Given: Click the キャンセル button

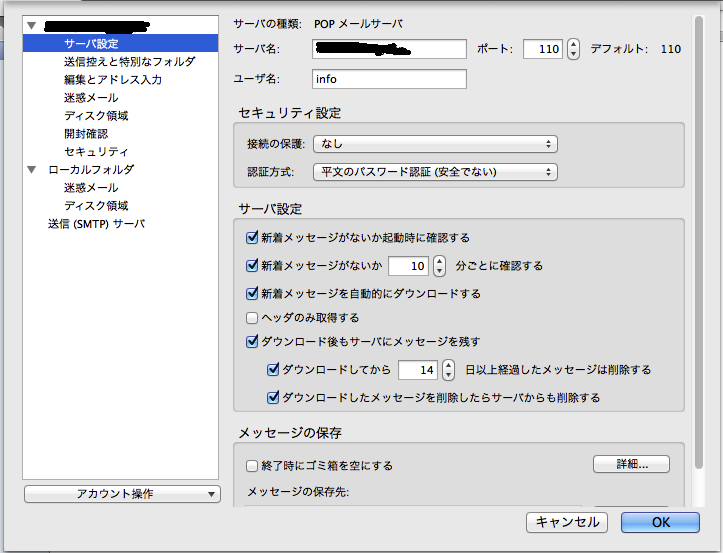Looking at the screenshot, I should (567, 522).
